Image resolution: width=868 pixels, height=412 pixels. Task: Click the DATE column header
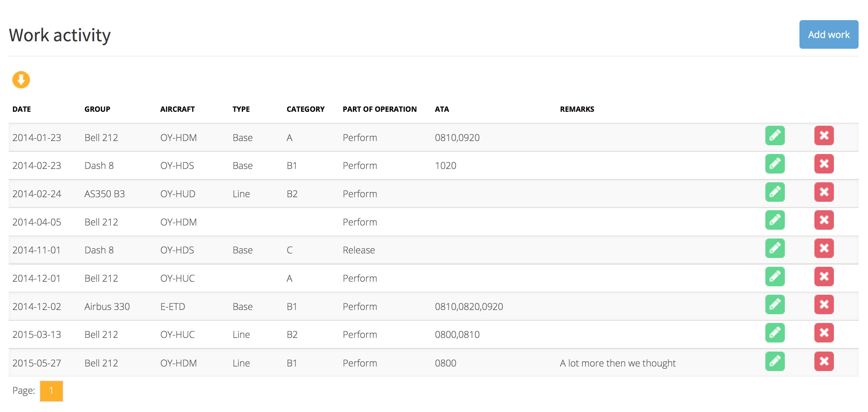21,109
